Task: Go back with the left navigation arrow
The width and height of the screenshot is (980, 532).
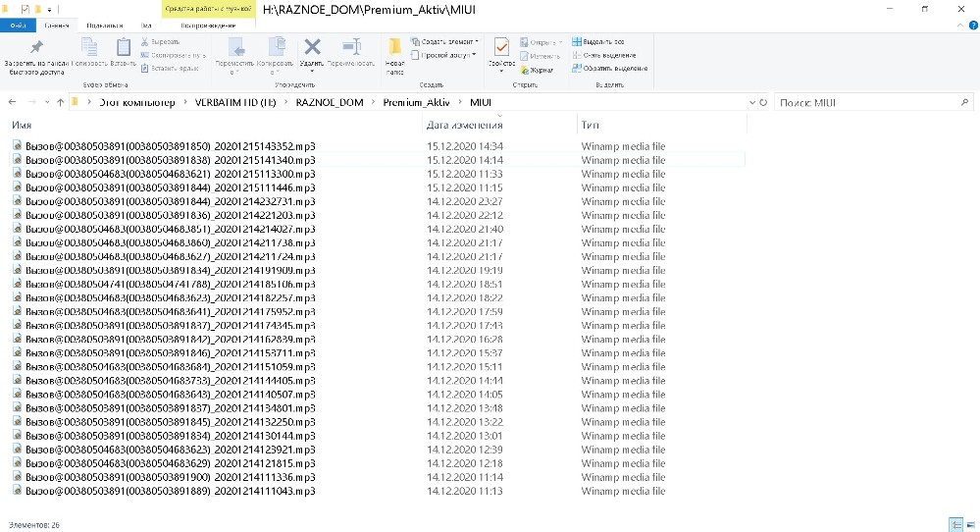Action: (13, 102)
